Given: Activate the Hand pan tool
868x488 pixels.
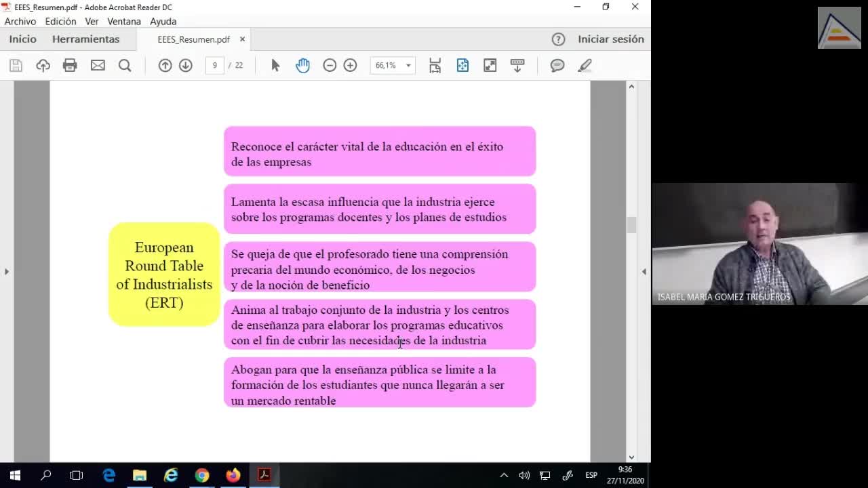Looking at the screenshot, I should point(302,65).
